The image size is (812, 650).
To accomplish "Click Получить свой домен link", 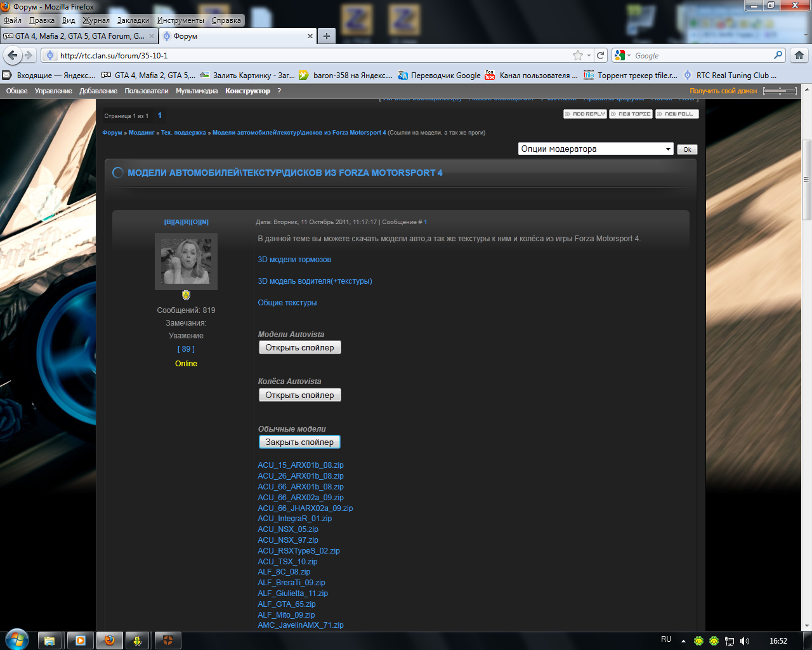I will pyautogui.click(x=723, y=91).
